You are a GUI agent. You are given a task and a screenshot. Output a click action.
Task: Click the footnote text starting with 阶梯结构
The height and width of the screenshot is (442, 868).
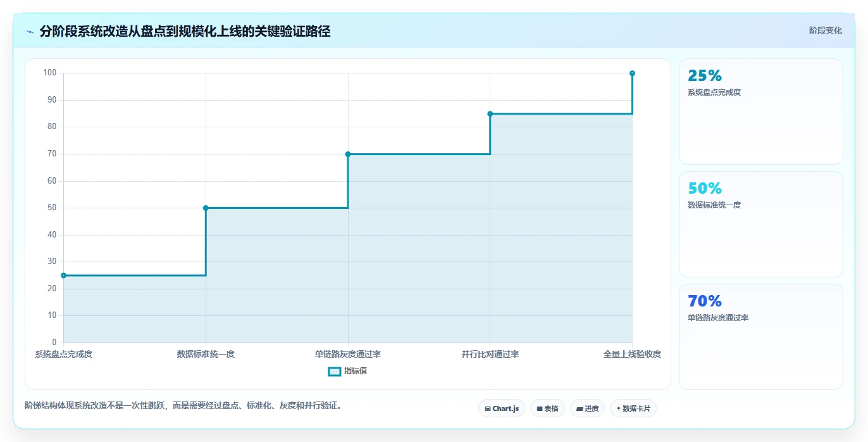pos(183,406)
